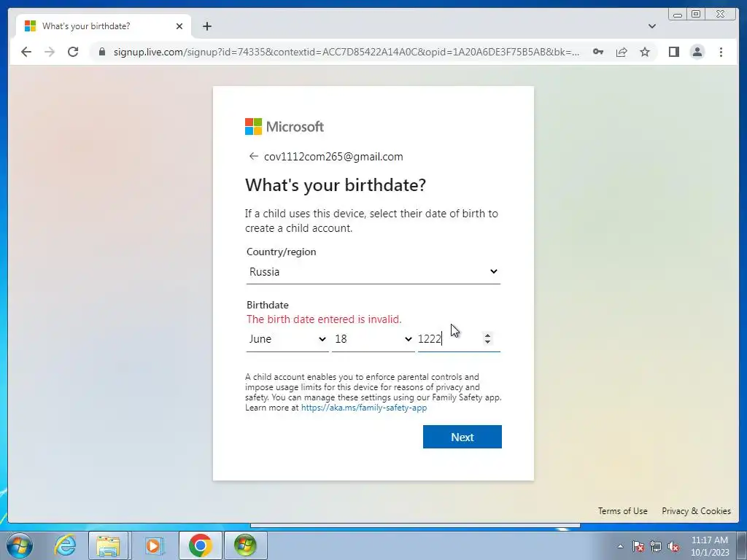Open the Action Center flag icon
This screenshot has height=560, width=747.
coord(638,546)
